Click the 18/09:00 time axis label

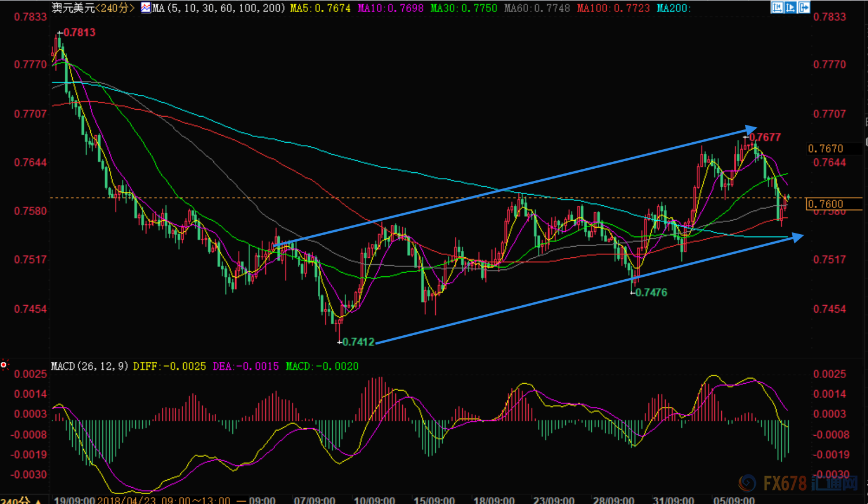(494, 500)
